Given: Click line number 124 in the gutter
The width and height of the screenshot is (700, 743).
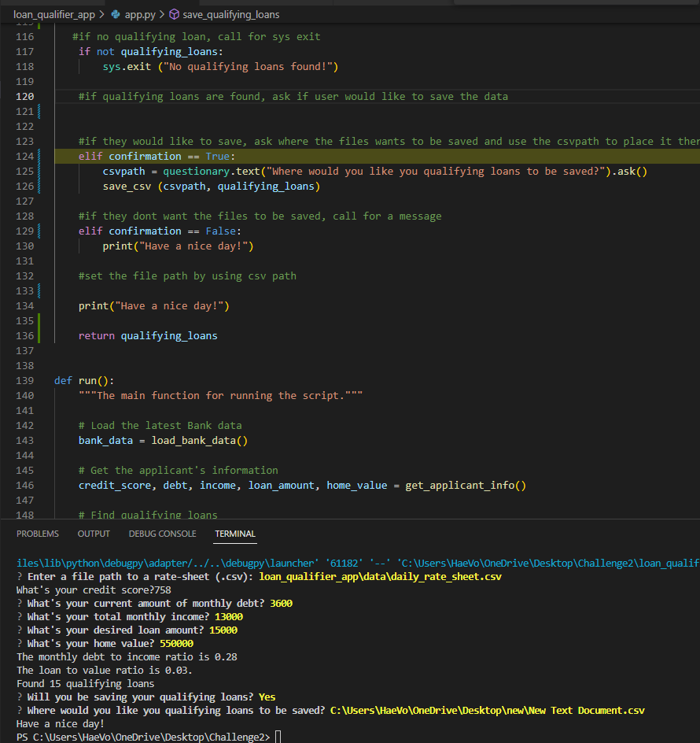Looking at the screenshot, I should pos(24,157).
